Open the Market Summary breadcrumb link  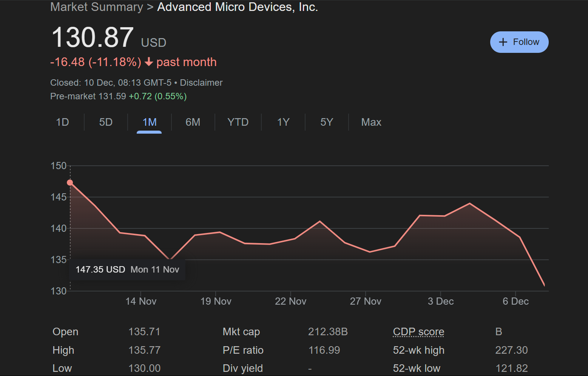97,7
